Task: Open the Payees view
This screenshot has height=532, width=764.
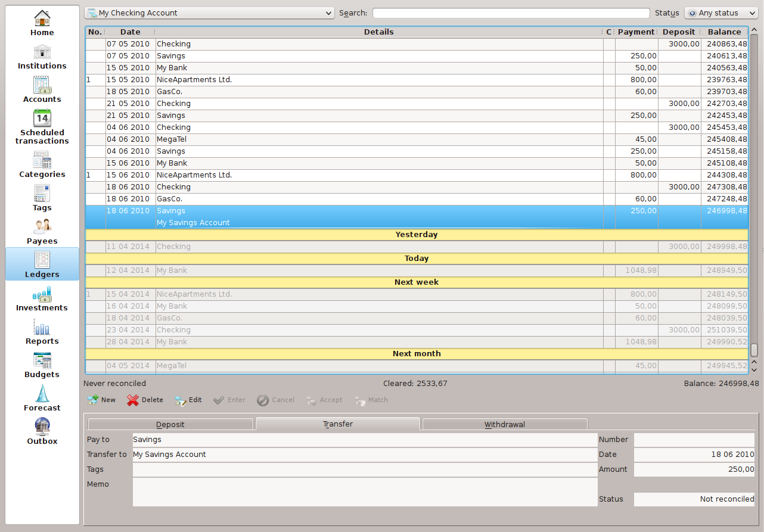Action: (42, 232)
